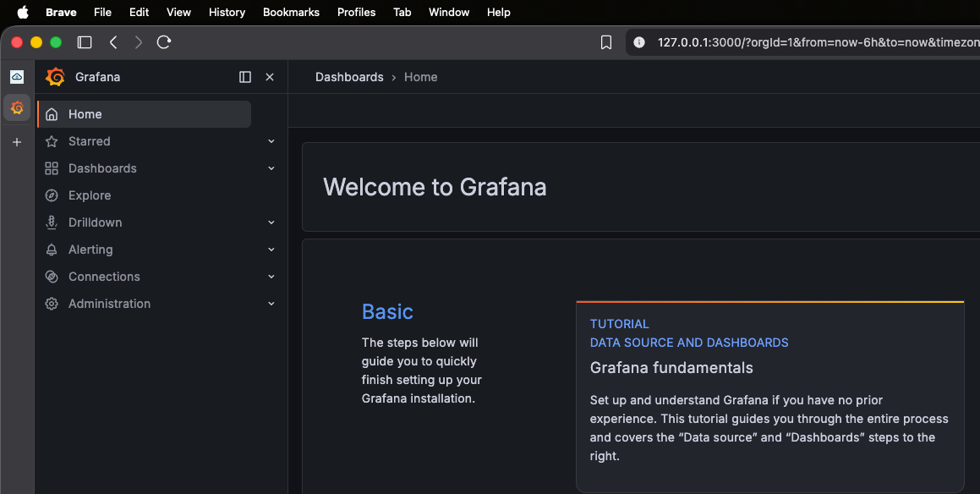Click the Connections icon

[52, 277]
